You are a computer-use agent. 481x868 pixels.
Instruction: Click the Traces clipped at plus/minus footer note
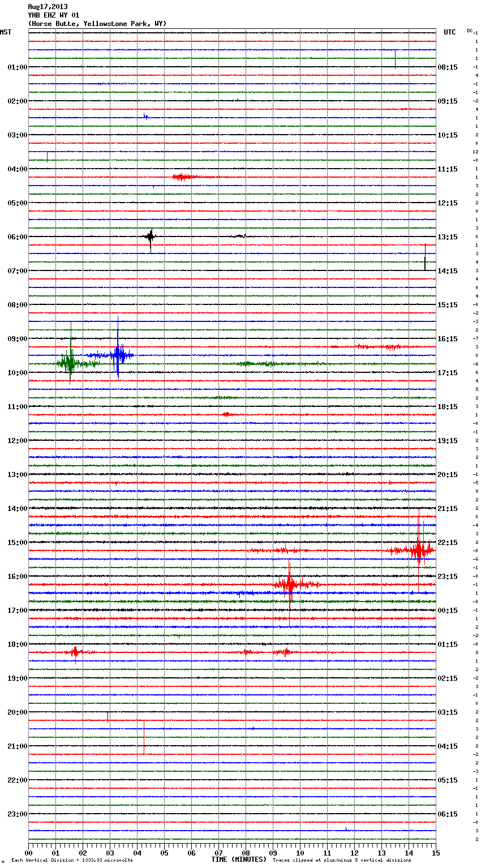click(x=342, y=860)
